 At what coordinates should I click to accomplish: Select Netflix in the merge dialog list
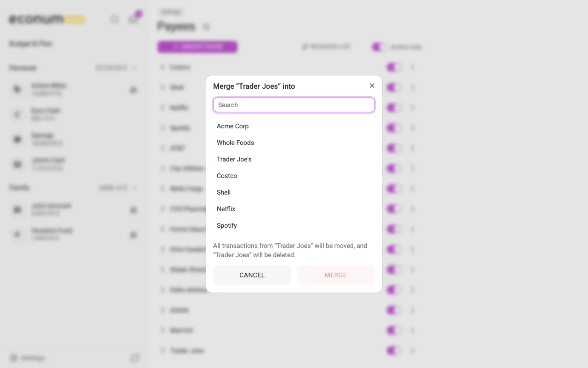[294, 209]
